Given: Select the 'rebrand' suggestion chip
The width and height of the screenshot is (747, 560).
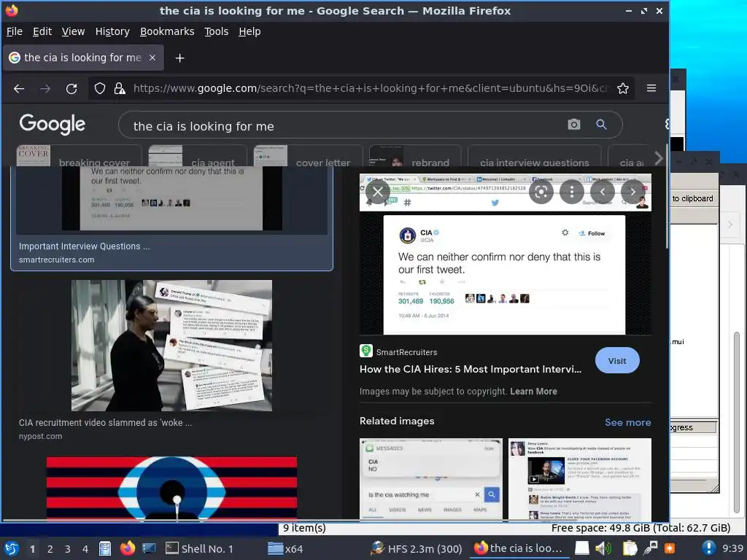Looking at the screenshot, I should click(415, 156).
